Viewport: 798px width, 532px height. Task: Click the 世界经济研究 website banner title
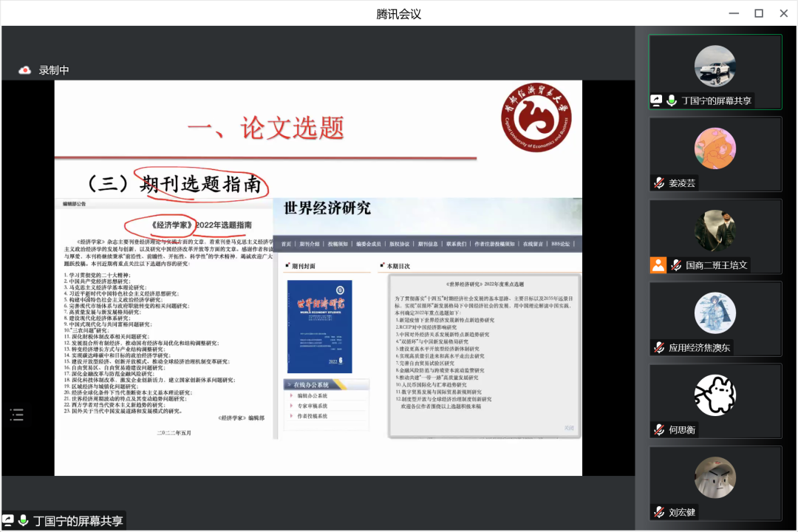[x=327, y=208]
